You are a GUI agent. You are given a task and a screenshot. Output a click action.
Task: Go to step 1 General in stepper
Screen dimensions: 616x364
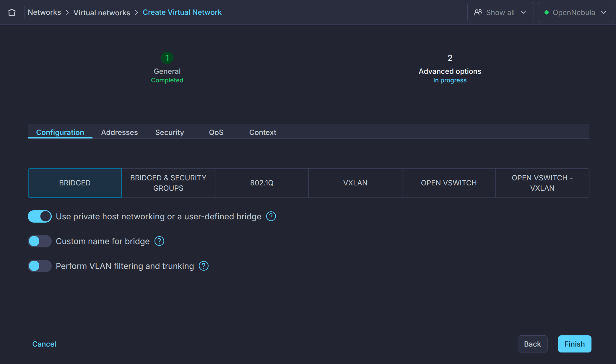click(167, 58)
